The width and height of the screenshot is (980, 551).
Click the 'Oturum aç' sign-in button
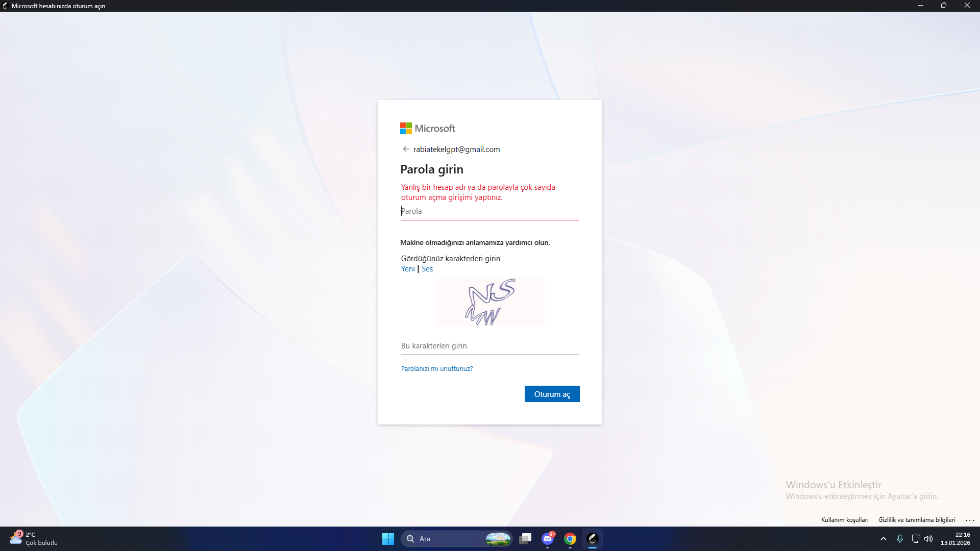pyautogui.click(x=552, y=394)
